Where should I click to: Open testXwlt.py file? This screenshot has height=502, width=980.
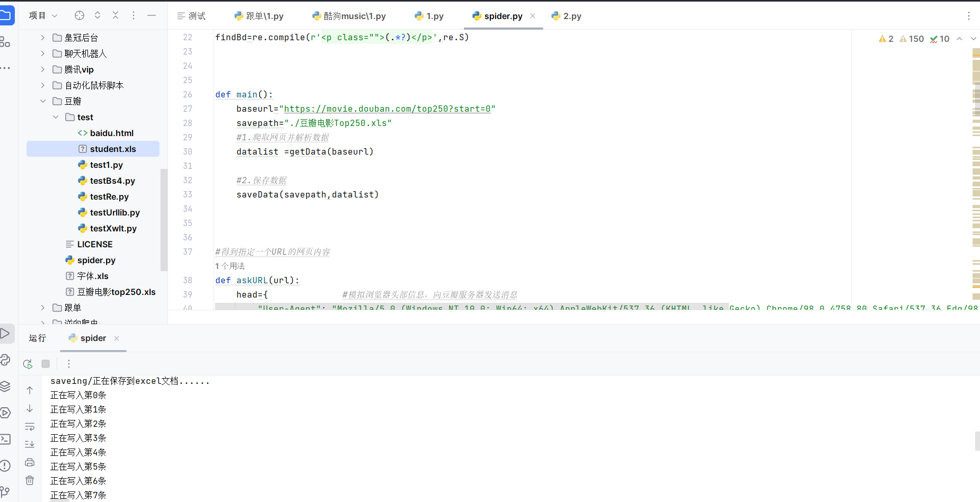click(x=108, y=228)
